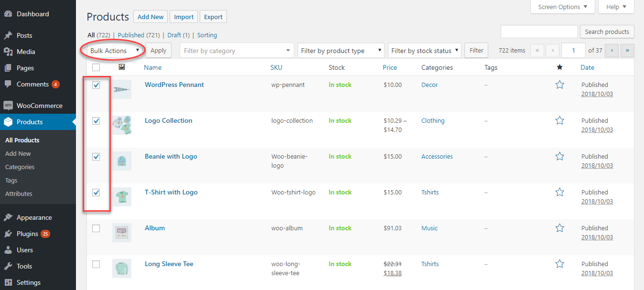
Task: Click the Tools wrench icon
Action: [8, 266]
